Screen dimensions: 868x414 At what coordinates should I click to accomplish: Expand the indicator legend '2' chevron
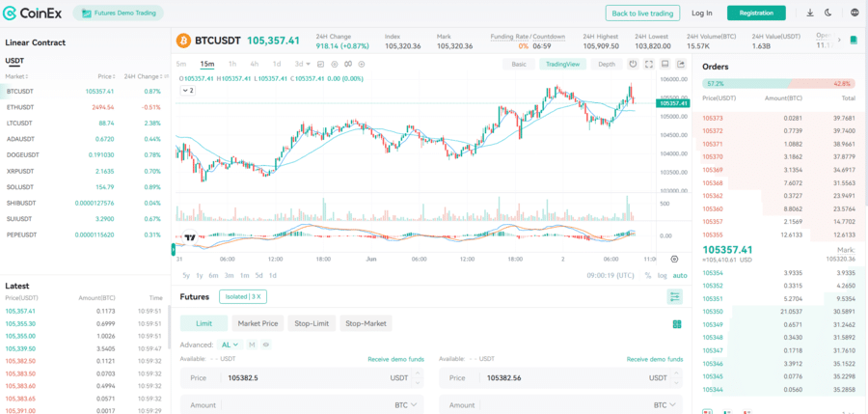point(188,91)
